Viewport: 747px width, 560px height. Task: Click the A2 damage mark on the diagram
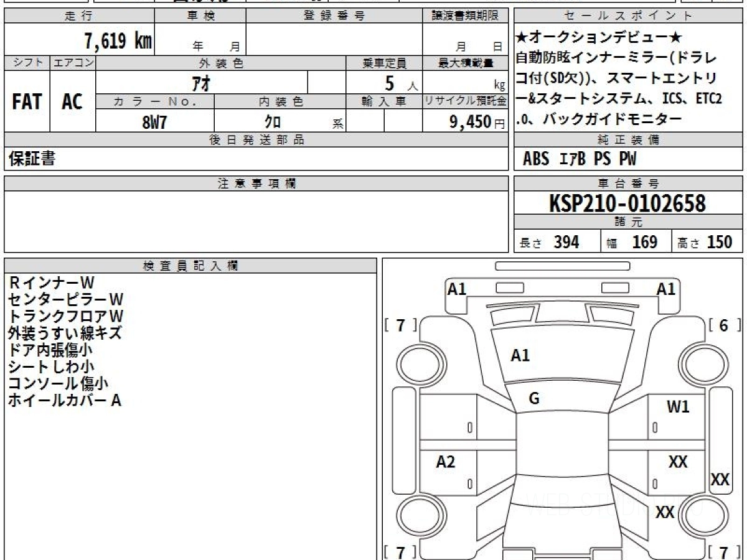446,462
